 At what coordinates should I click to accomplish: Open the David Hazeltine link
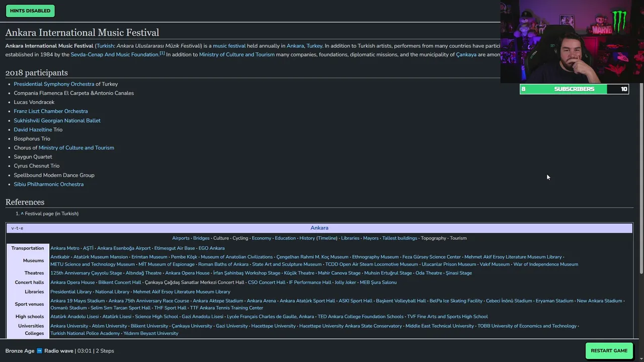tap(33, 130)
